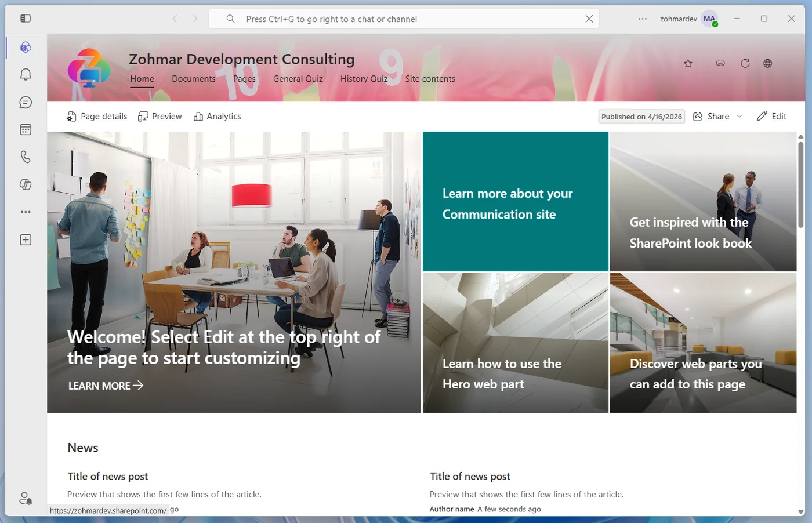The width and height of the screenshot is (812, 523).
Task: Add an app with the plus icon
Action: [26, 240]
